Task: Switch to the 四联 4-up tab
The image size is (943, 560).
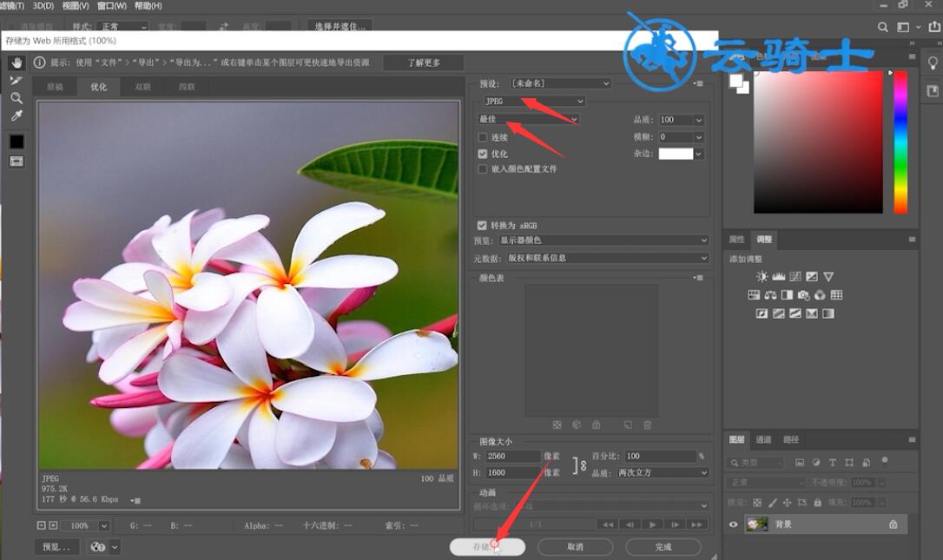Action: coord(187,87)
